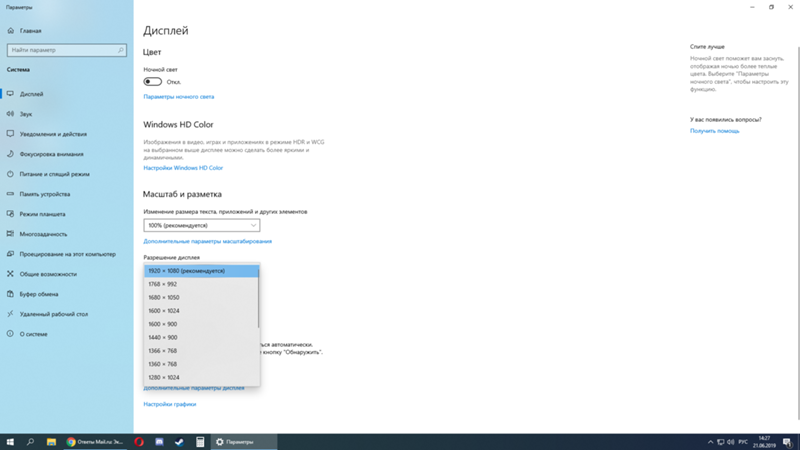
Task: Open the clock showing 14:27
Action: 764,442
